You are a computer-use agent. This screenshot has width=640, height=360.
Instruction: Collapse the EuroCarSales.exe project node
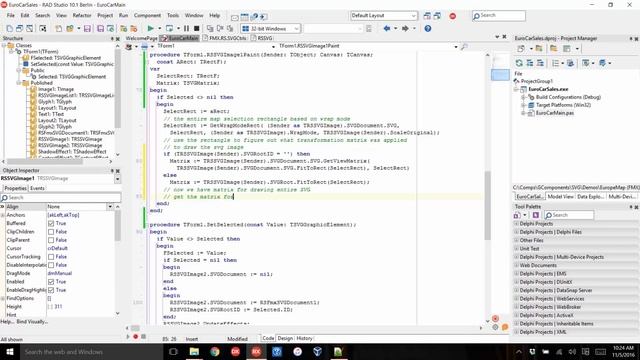click(516, 89)
